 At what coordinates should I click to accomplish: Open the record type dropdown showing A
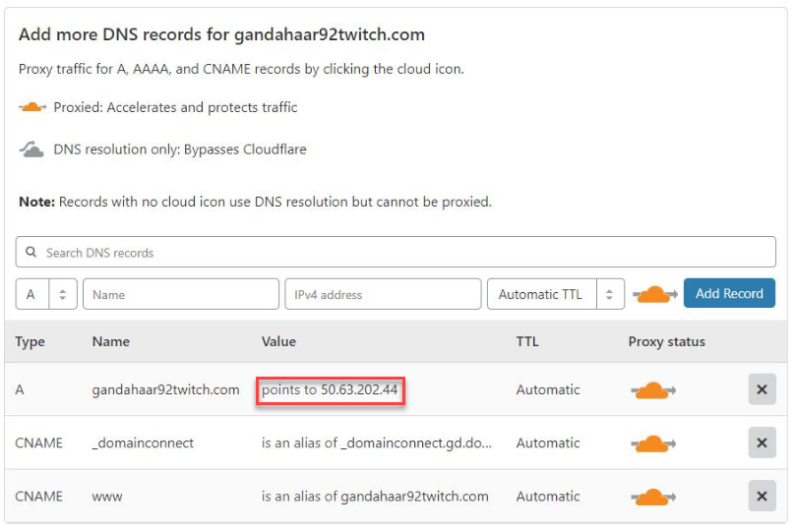pos(46,294)
